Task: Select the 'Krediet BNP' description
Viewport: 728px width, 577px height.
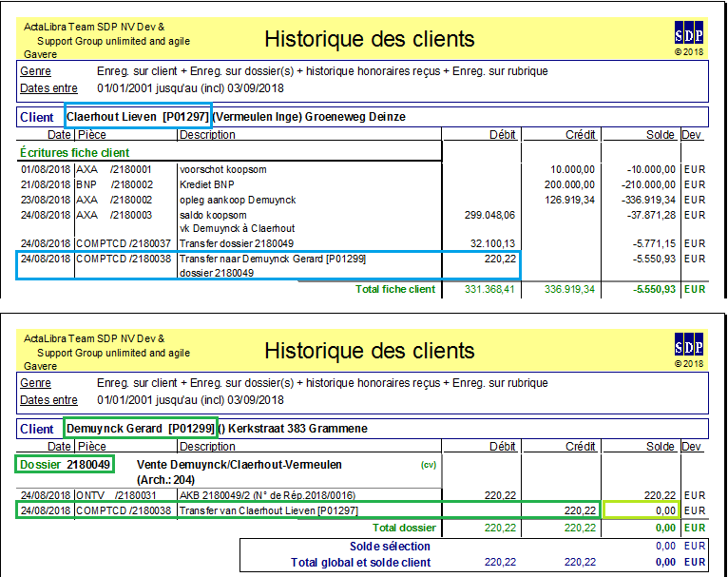Action: 206,184
